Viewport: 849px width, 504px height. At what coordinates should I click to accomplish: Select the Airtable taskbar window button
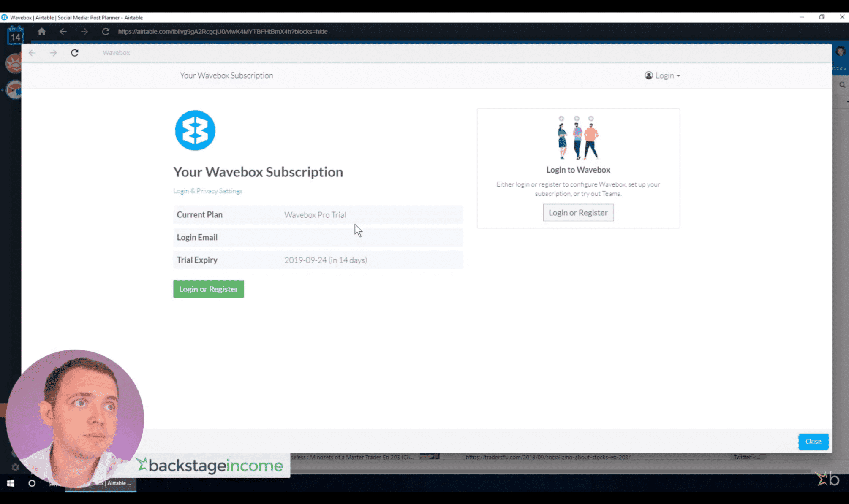[101, 483]
